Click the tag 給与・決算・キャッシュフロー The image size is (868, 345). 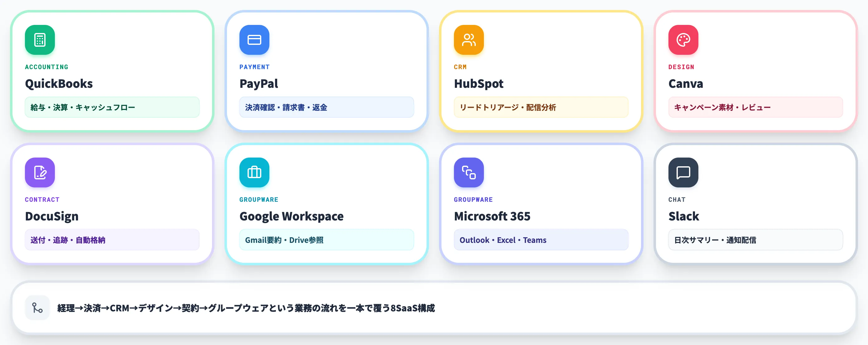112,107
